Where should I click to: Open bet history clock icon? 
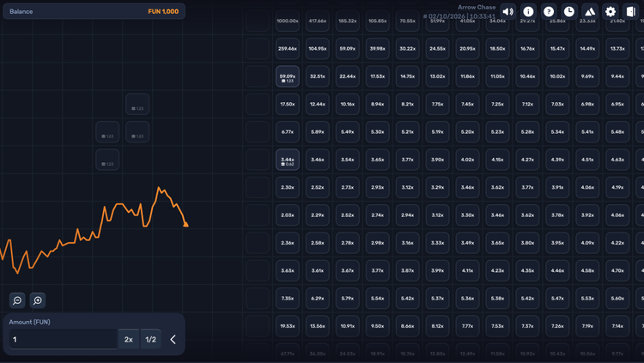[x=569, y=11]
